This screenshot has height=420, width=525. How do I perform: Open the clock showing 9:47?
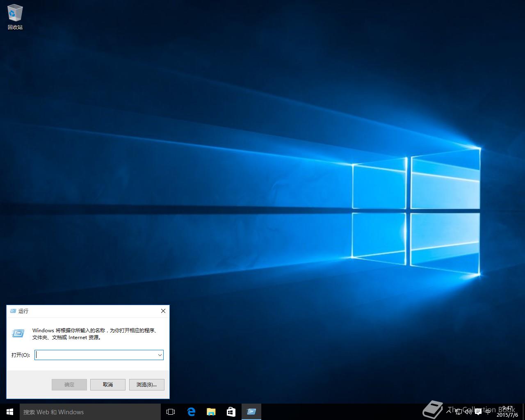click(x=507, y=412)
